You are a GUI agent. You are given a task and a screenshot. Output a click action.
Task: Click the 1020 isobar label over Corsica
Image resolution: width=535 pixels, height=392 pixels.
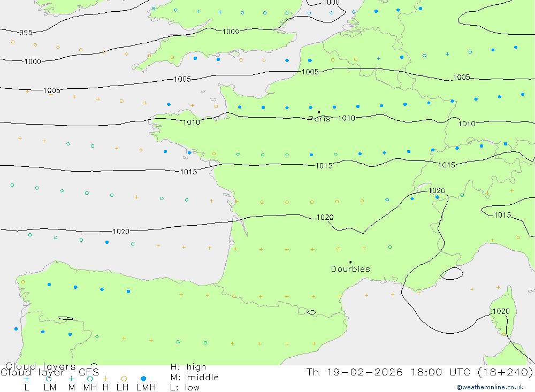pyautogui.click(x=501, y=311)
